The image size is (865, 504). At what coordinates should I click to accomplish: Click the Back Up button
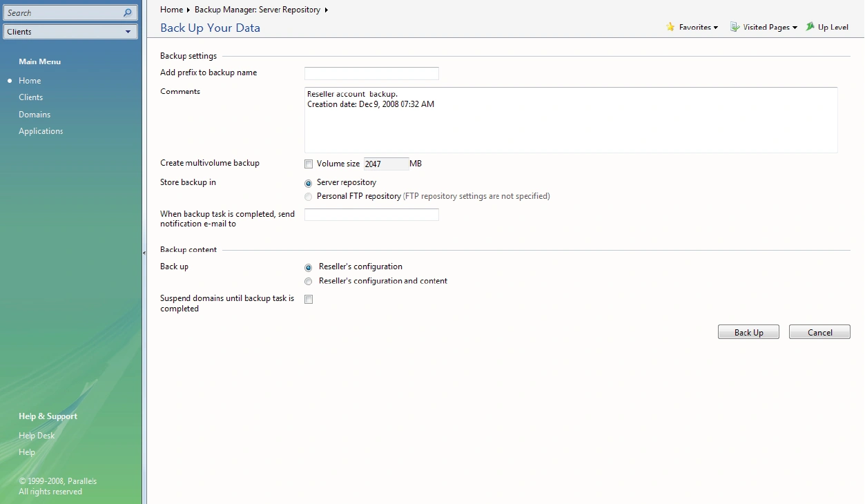click(748, 332)
